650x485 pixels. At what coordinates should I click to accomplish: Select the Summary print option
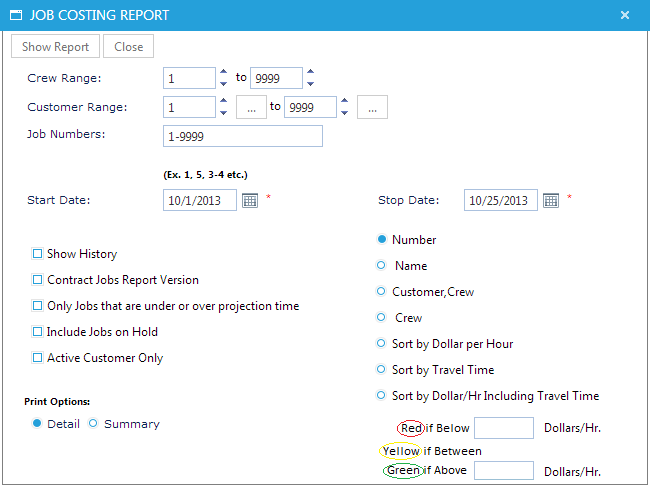[94, 424]
